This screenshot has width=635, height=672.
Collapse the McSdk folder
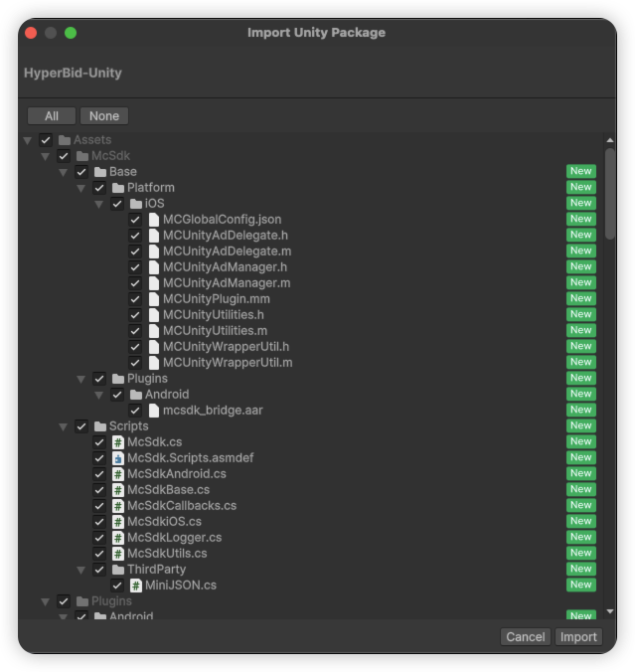[46, 156]
